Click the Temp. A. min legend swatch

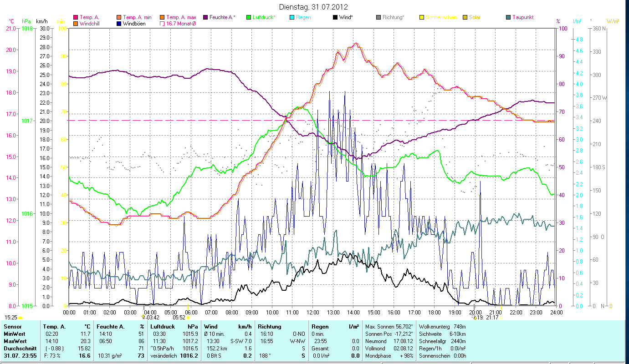click(x=119, y=17)
